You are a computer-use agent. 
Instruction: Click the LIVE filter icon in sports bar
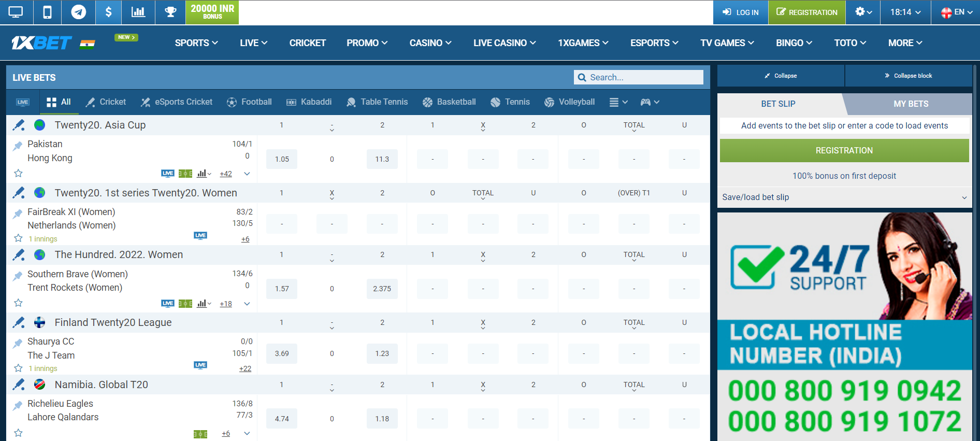[x=22, y=102]
